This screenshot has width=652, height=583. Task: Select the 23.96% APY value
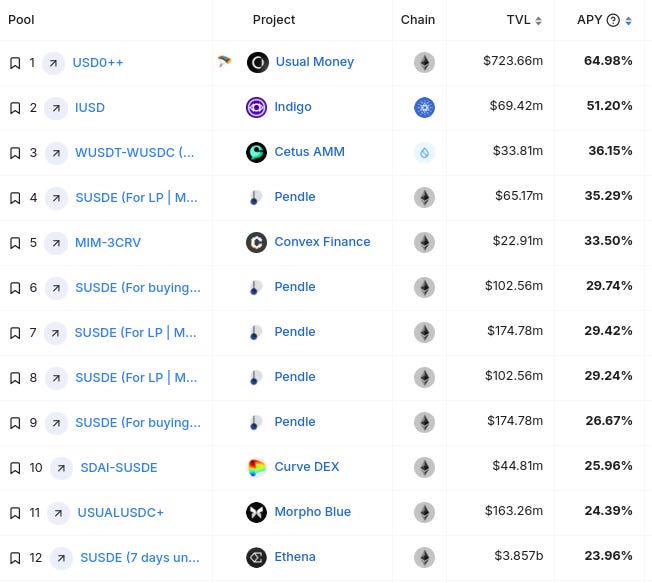pyautogui.click(x=609, y=556)
